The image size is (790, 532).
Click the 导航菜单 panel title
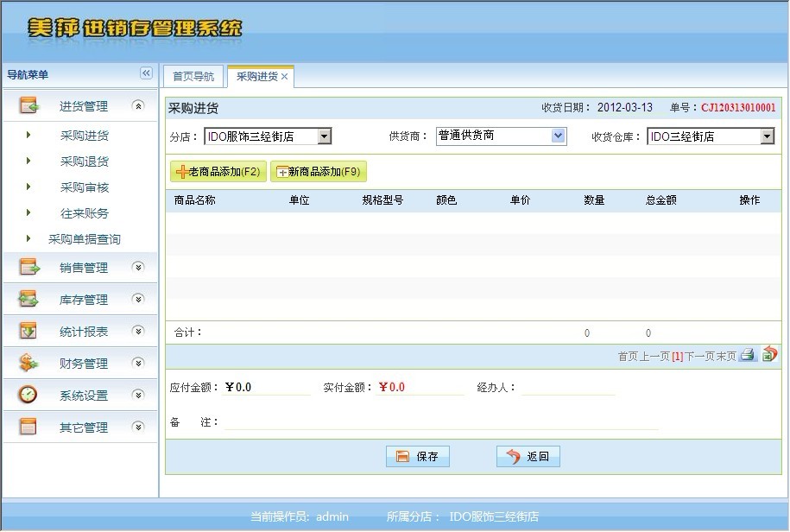pyautogui.click(x=28, y=74)
